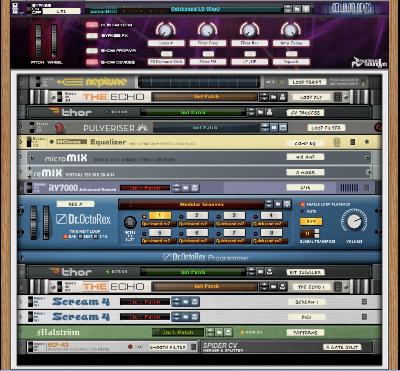Step through Modular Grooves patch arrows

coord(269,204)
